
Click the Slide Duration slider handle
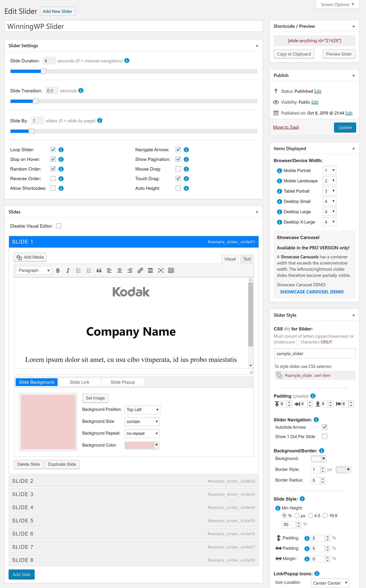(44, 71)
